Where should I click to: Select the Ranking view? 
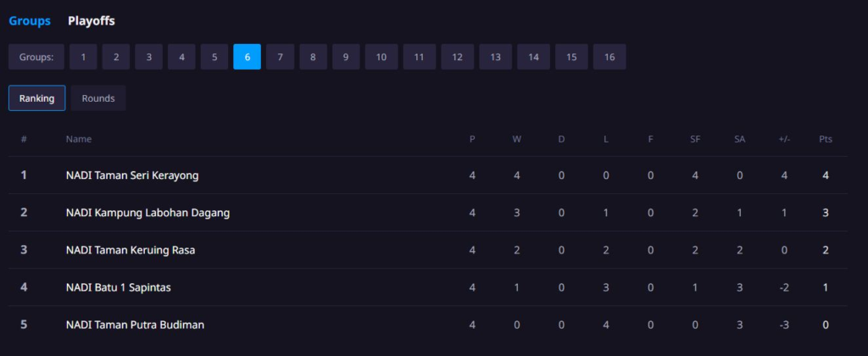[37, 98]
